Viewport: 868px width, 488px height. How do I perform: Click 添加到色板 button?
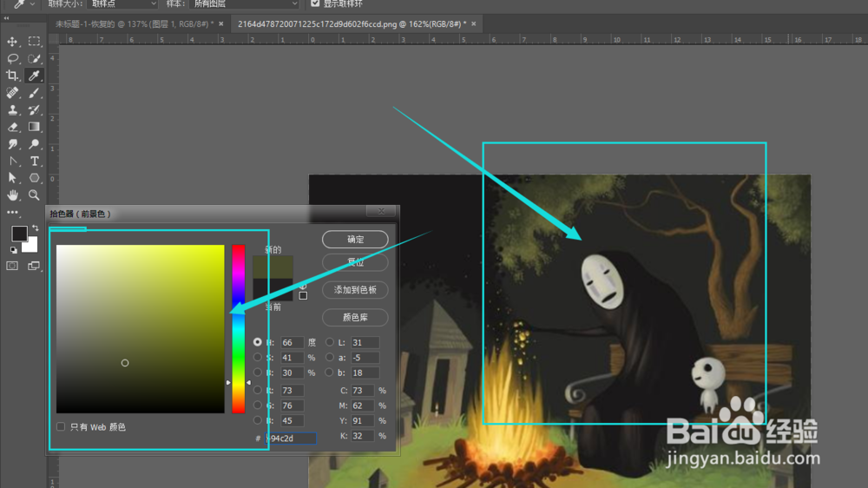(x=355, y=290)
